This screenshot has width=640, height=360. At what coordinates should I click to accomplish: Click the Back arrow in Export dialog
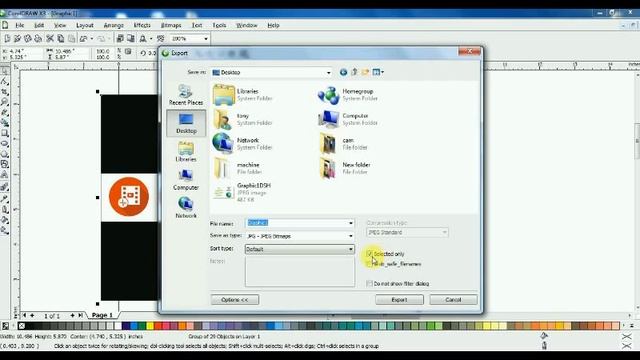click(343, 72)
